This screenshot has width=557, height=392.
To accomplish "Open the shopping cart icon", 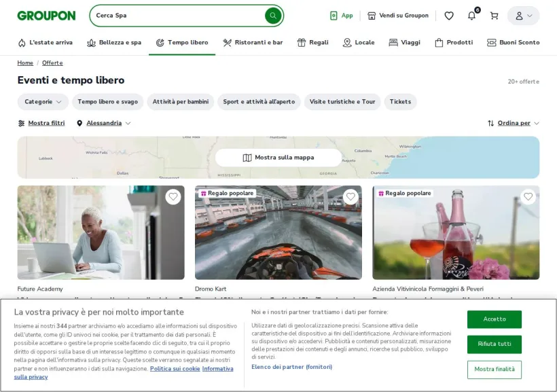I will 494,16.
